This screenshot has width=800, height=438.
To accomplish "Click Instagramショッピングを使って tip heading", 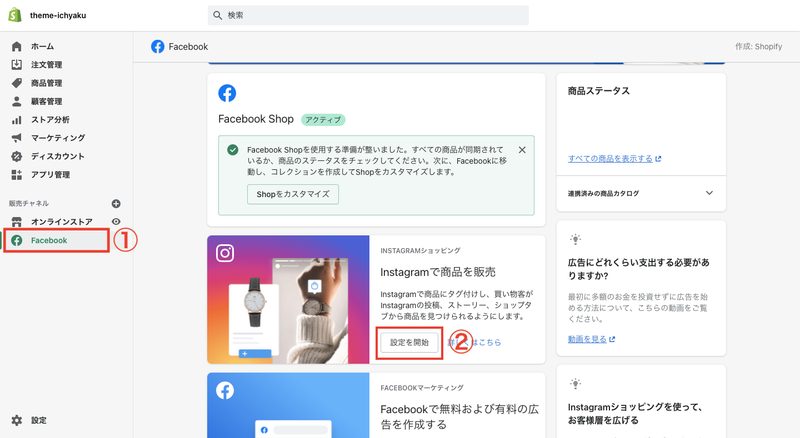I will [635, 413].
